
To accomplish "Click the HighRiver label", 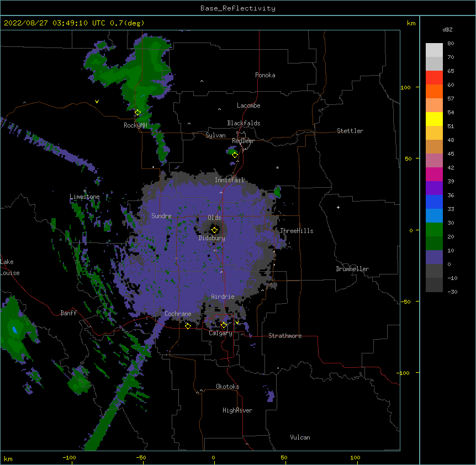I will point(237,410).
